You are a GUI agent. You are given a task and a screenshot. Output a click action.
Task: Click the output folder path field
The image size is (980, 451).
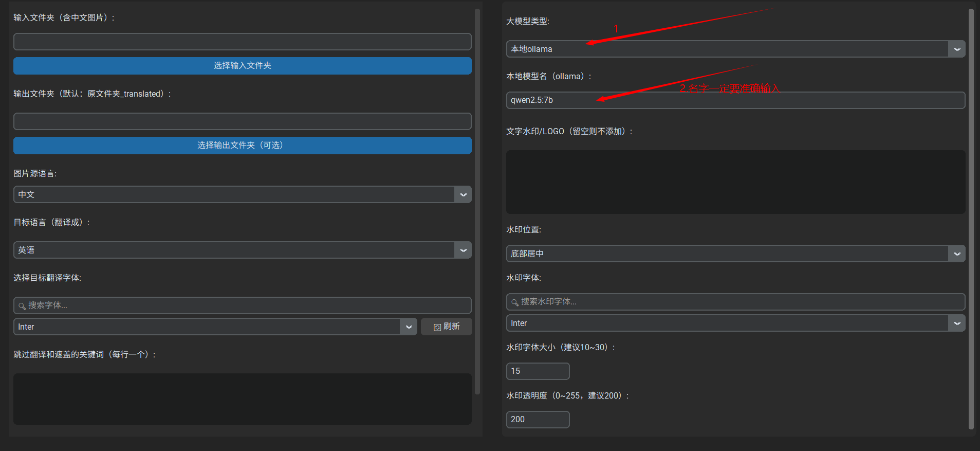tap(242, 121)
